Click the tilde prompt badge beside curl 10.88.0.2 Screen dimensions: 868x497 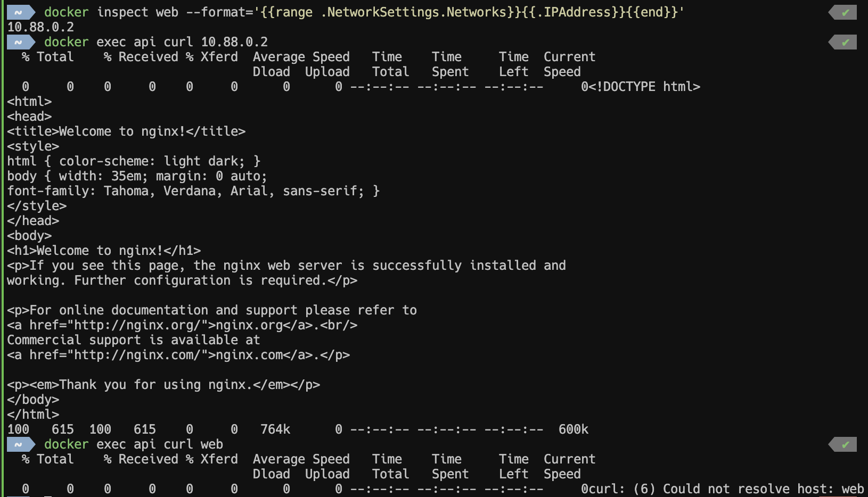(21, 42)
